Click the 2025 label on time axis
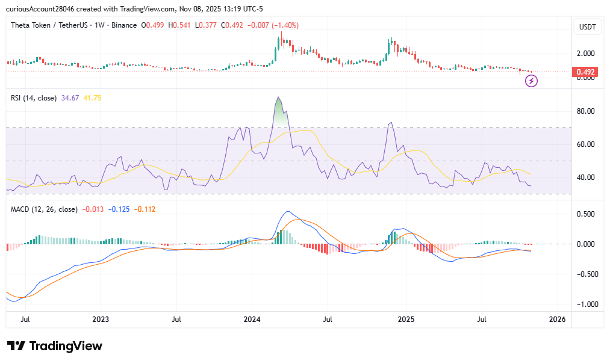 tap(405, 319)
